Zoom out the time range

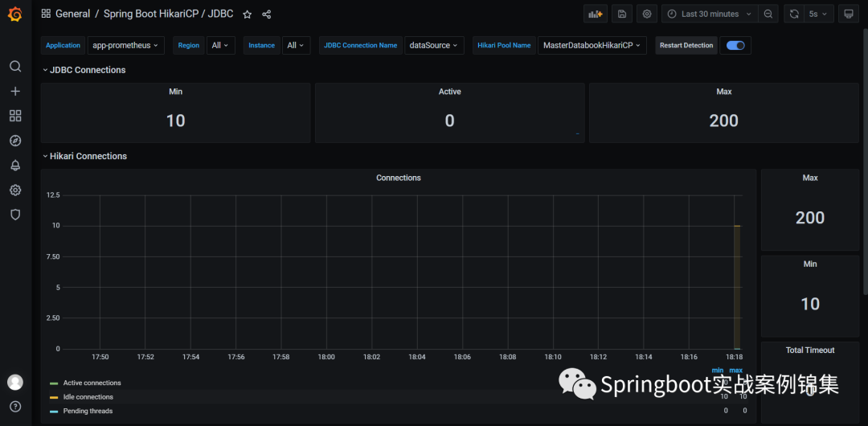[x=768, y=14]
